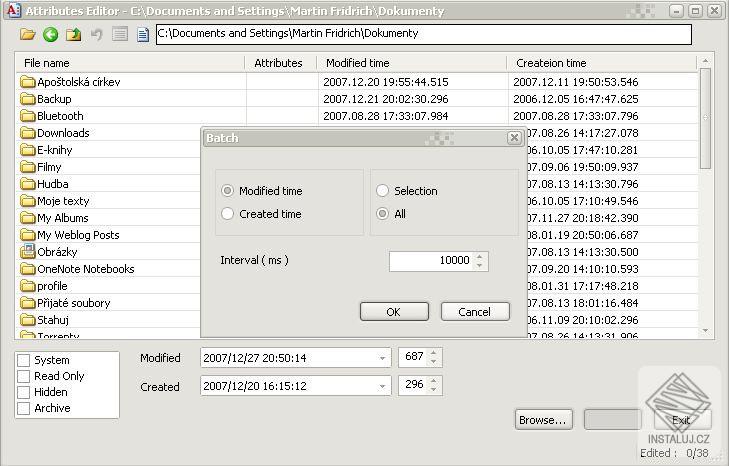
Task: Select the Bluetooth folder row
Action: point(357,116)
